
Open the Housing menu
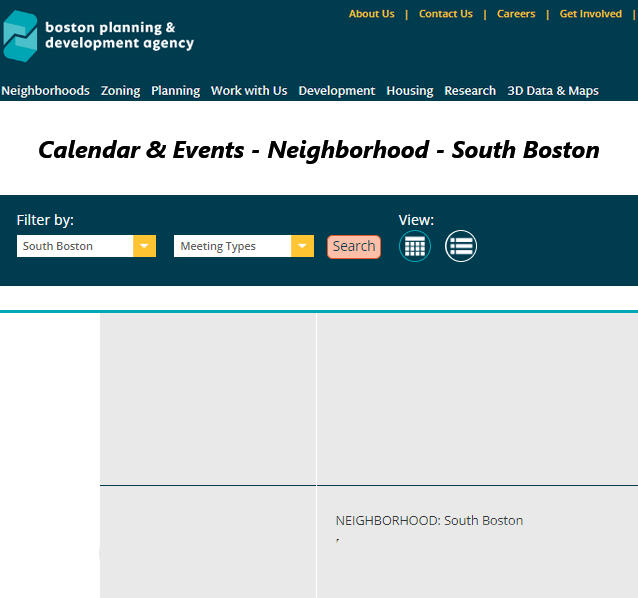410,90
